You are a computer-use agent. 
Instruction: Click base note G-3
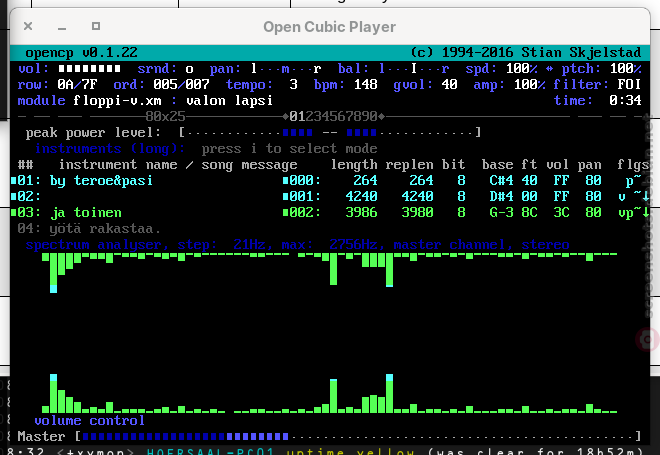coord(501,212)
